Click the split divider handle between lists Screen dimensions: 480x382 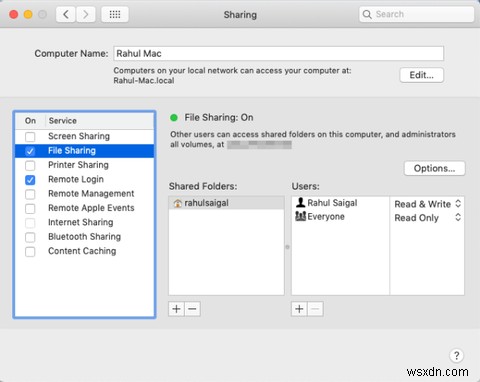pos(287,247)
